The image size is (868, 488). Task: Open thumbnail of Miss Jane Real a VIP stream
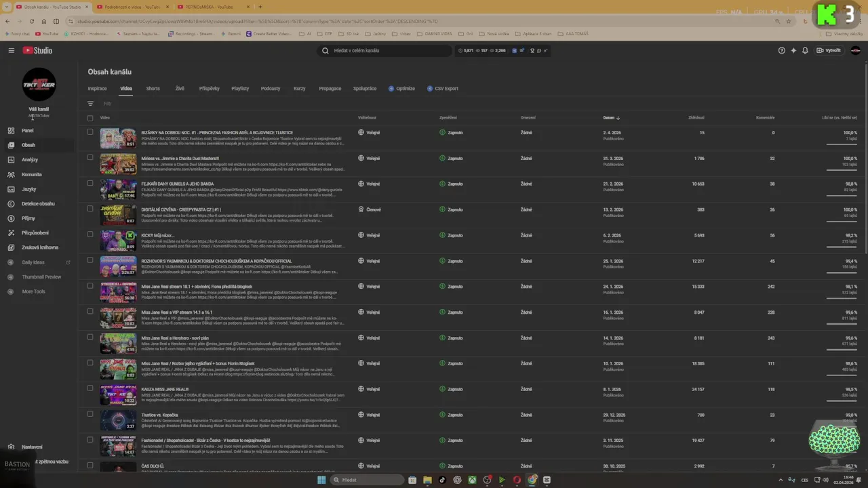[x=118, y=318]
